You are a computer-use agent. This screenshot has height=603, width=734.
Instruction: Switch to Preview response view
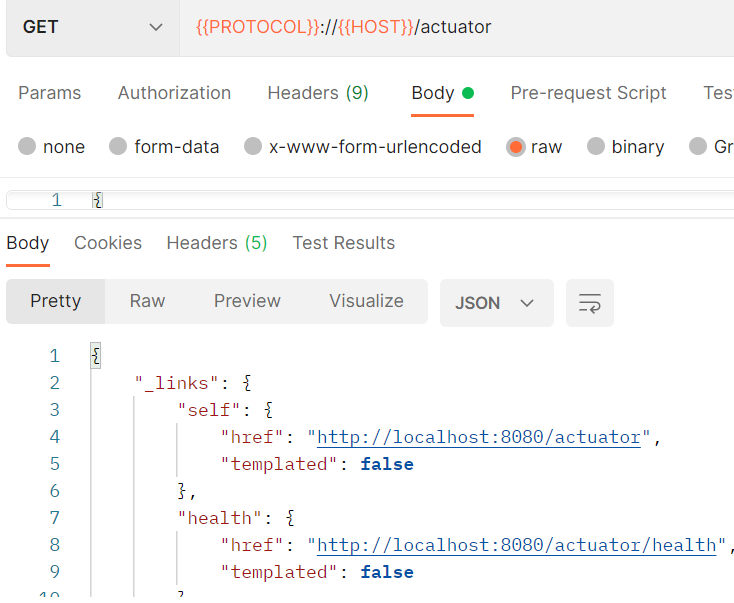(247, 301)
